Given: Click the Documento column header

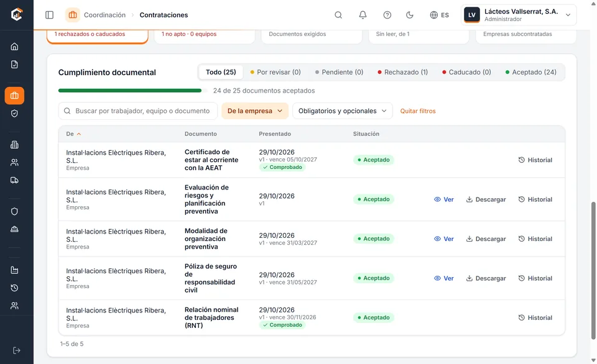Looking at the screenshot, I should tap(201, 134).
